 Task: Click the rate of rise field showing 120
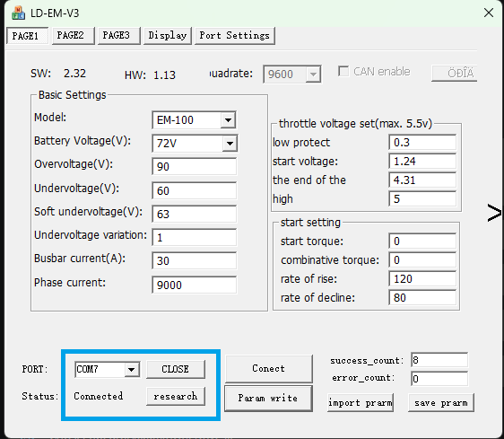[x=422, y=278]
